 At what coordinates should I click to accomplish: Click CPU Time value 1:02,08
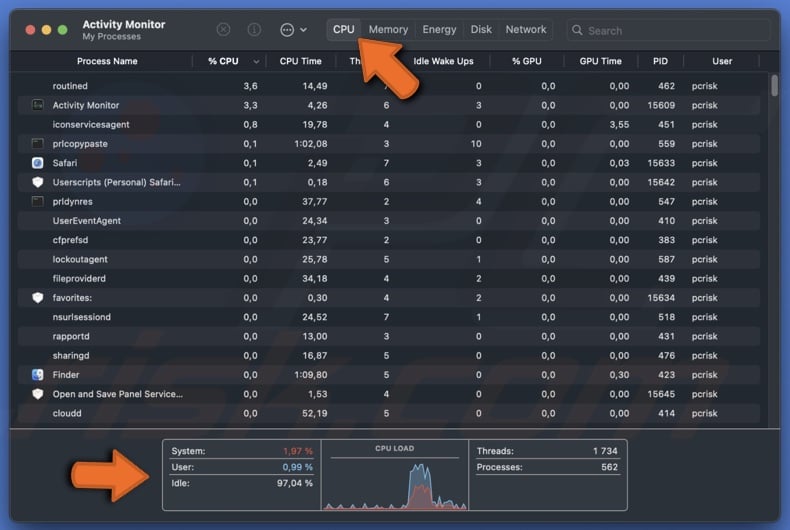(x=311, y=144)
